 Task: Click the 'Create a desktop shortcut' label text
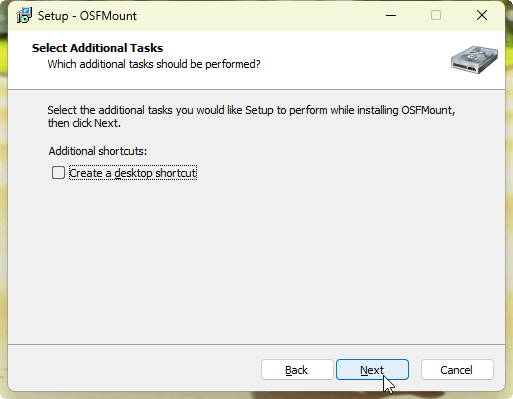coord(133,173)
